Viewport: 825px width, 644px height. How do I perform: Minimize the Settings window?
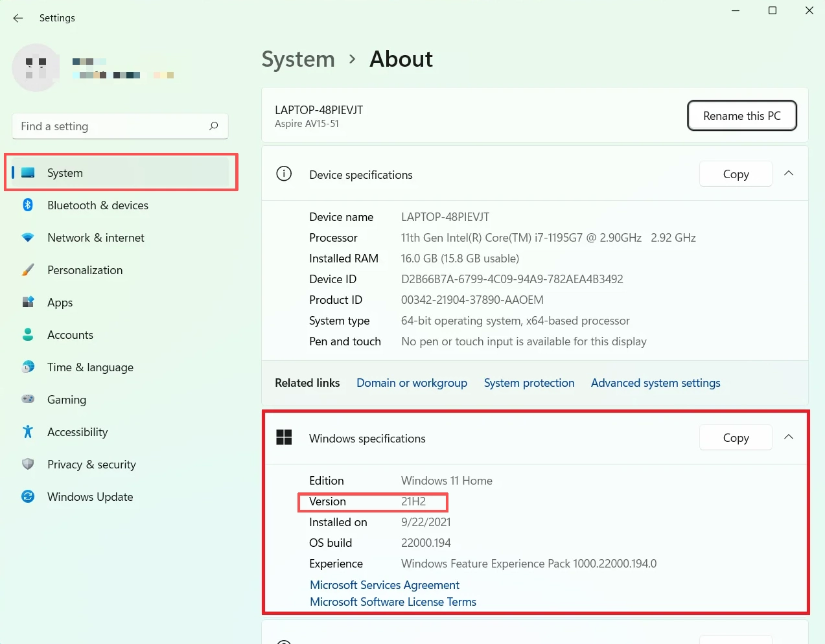click(x=736, y=10)
